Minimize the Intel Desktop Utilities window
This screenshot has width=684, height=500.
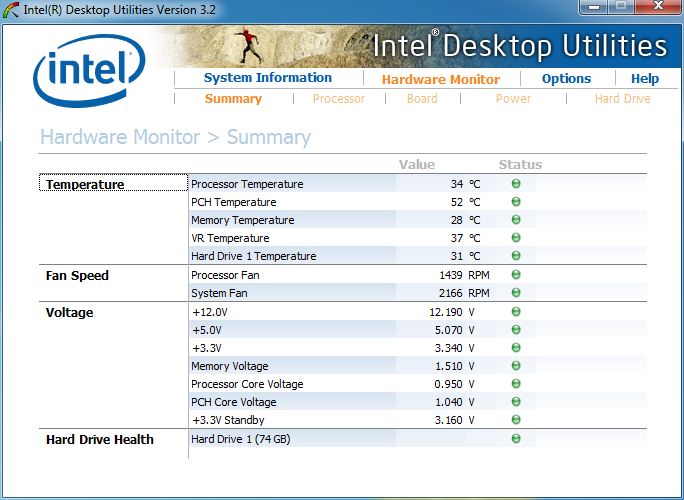coord(593,7)
